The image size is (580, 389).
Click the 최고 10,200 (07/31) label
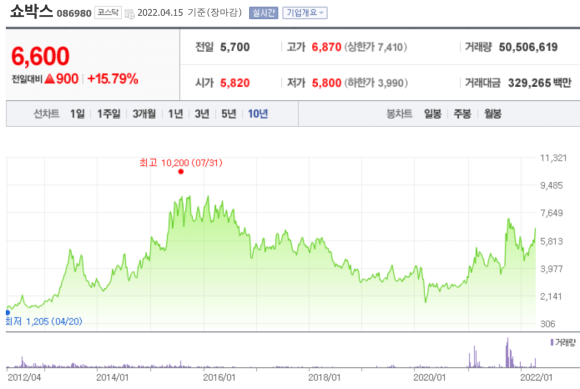pyautogui.click(x=181, y=163)
